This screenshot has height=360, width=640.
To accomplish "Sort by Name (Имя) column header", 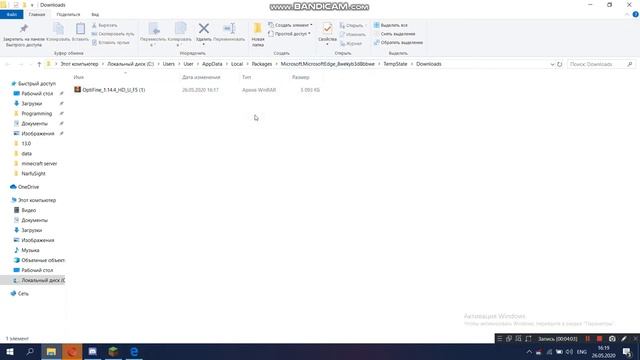I will [x=79, y=77].
